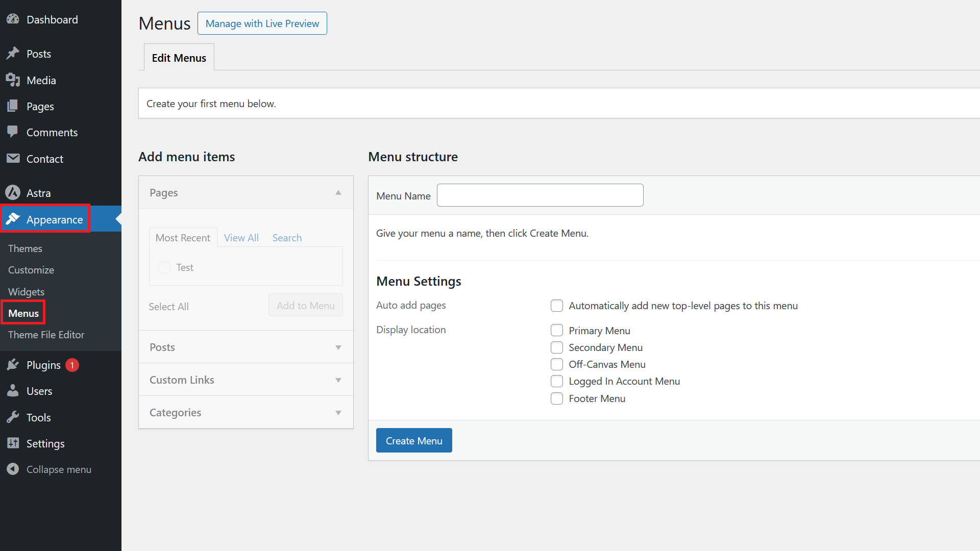Tick the Primary Menu checkbox

[557, 331]
